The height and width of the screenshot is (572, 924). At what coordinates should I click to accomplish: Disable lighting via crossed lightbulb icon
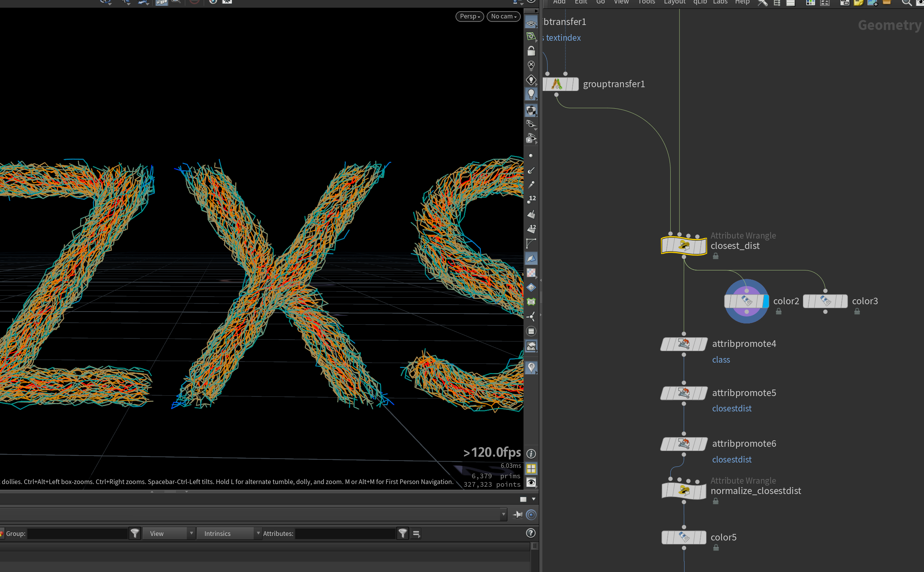(531, 65)
